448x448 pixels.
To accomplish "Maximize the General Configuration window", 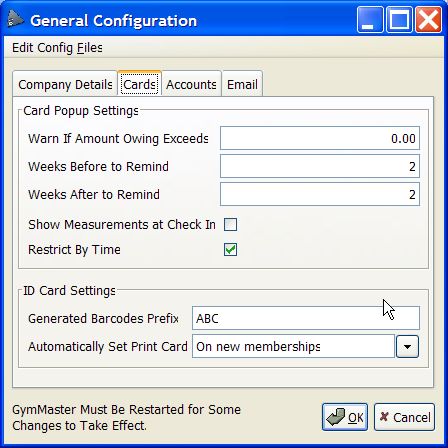I will pos(399,20).
